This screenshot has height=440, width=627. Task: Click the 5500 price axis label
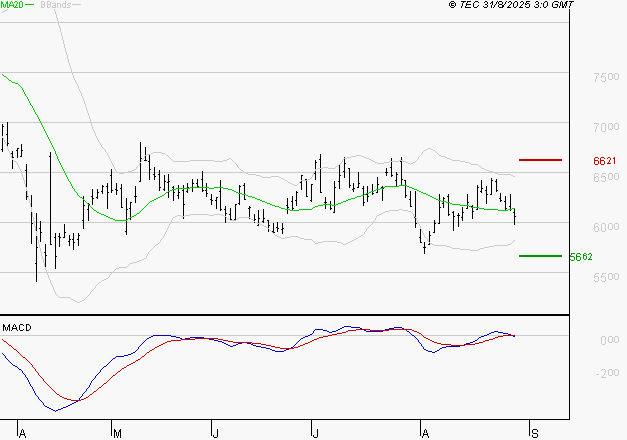click(x=605, y=277)
